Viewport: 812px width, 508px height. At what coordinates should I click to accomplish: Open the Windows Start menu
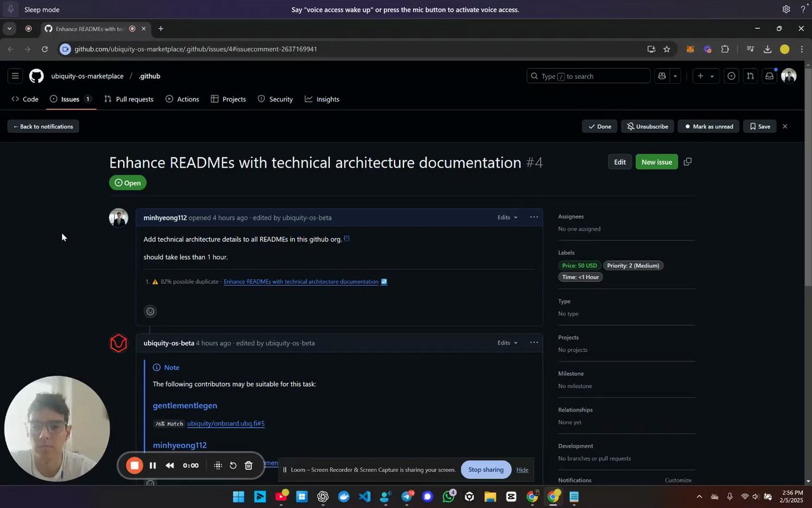(239, 497)
